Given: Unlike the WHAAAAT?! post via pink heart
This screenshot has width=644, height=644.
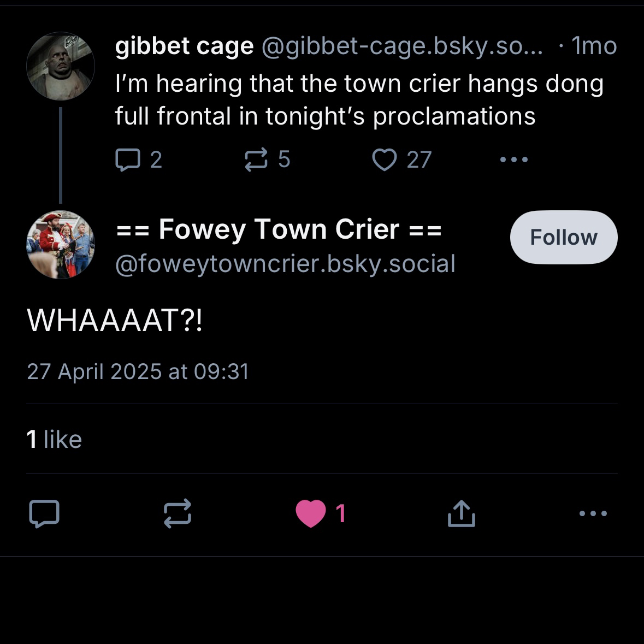Looking at the screenshot, I should [x=311, y=513].
